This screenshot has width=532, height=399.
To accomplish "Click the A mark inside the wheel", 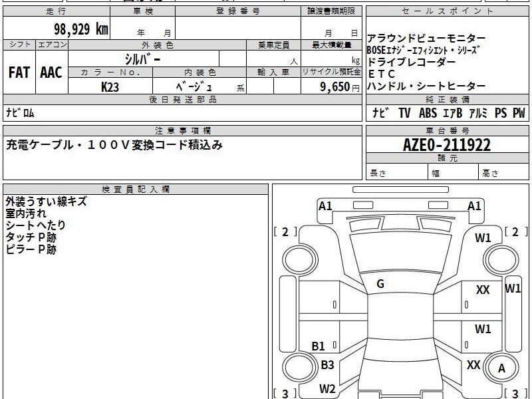I will [x=501, y=368].
